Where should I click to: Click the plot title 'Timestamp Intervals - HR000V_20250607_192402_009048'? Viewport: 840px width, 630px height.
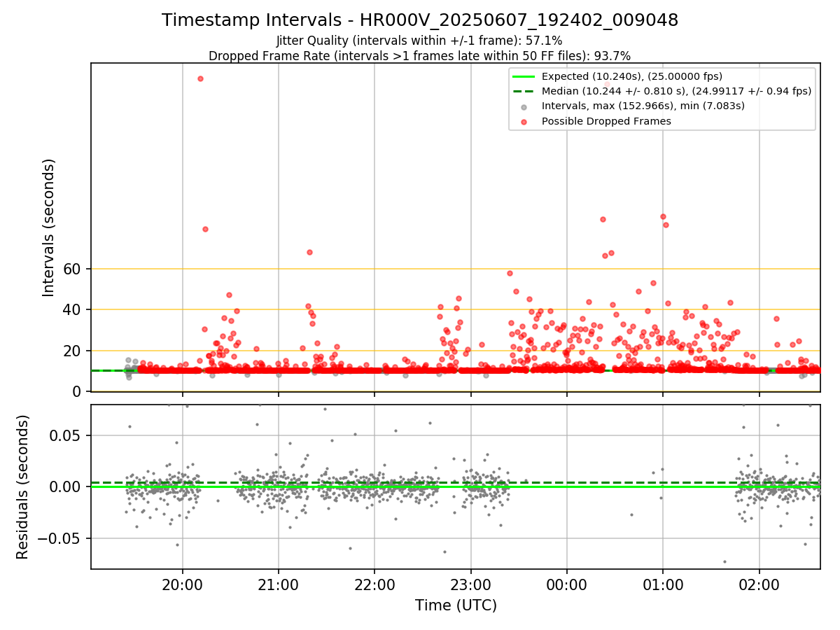coord(420,20)
